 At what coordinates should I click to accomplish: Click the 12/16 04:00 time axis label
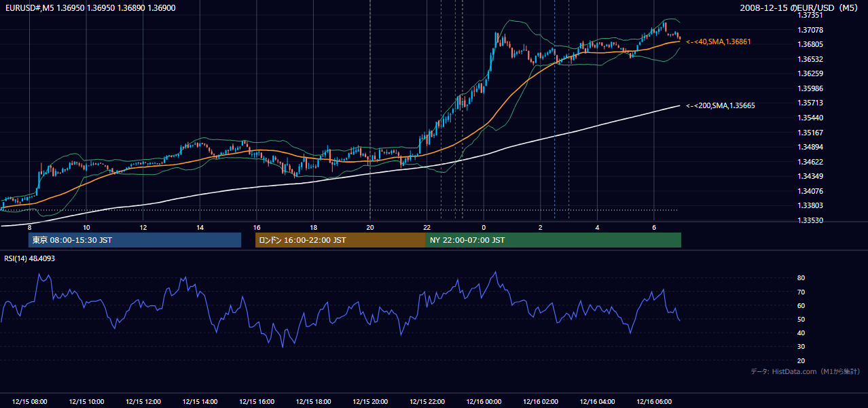pos(597,402)
